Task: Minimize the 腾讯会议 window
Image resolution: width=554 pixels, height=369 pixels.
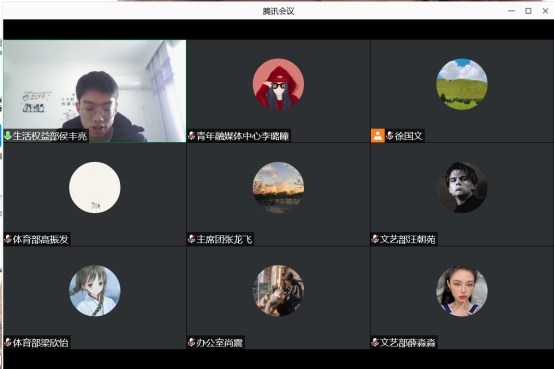Action: [x=511, y=11]
